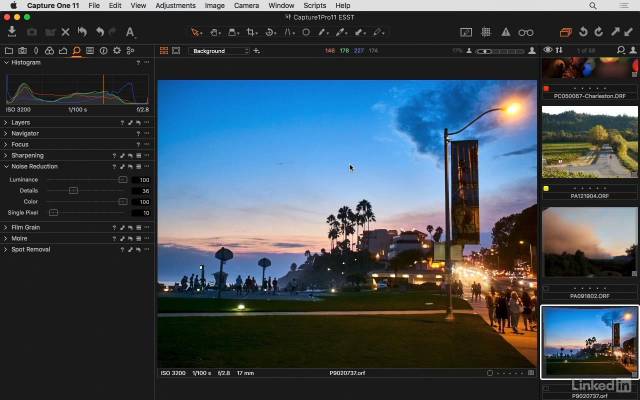Select the PA121904.ORF thumbnail

tap(589, 141)
